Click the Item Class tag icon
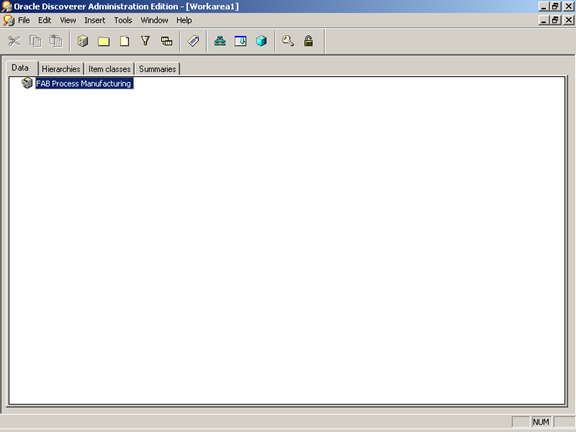 193,41
